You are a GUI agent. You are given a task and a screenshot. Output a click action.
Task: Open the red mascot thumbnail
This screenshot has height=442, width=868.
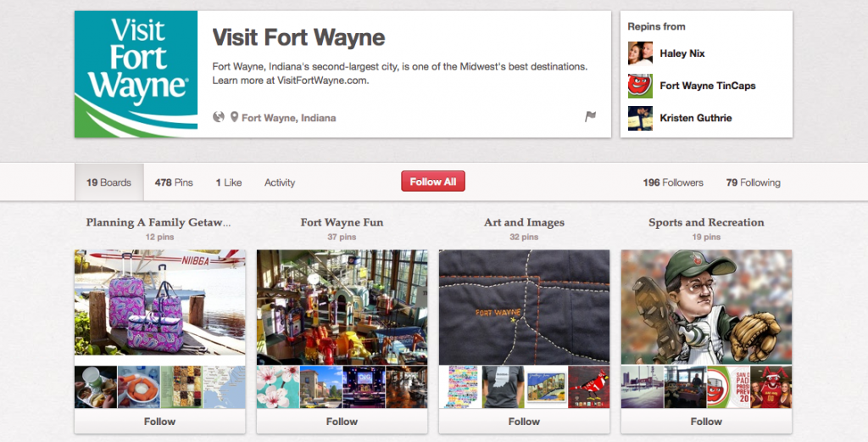tap(771, 387)
